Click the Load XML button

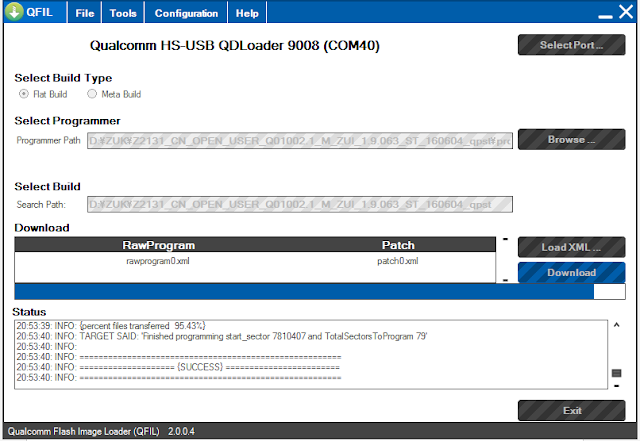coord(571,247)
